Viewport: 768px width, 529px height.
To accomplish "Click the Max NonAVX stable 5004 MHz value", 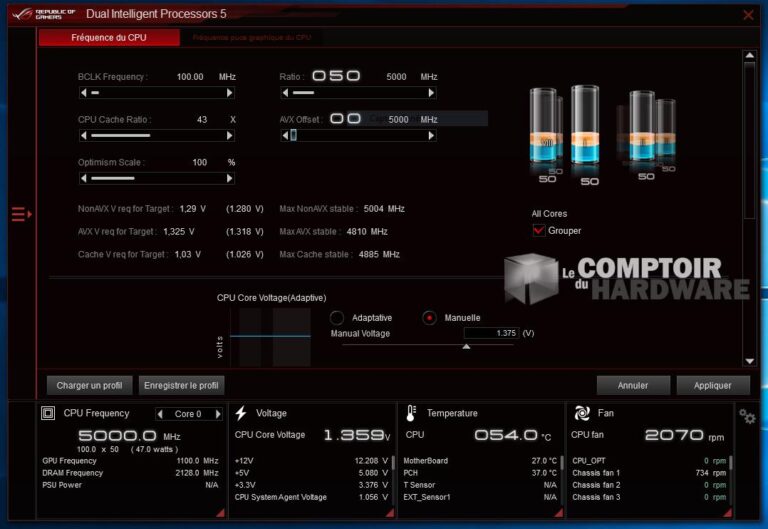I will coord(384,209).
